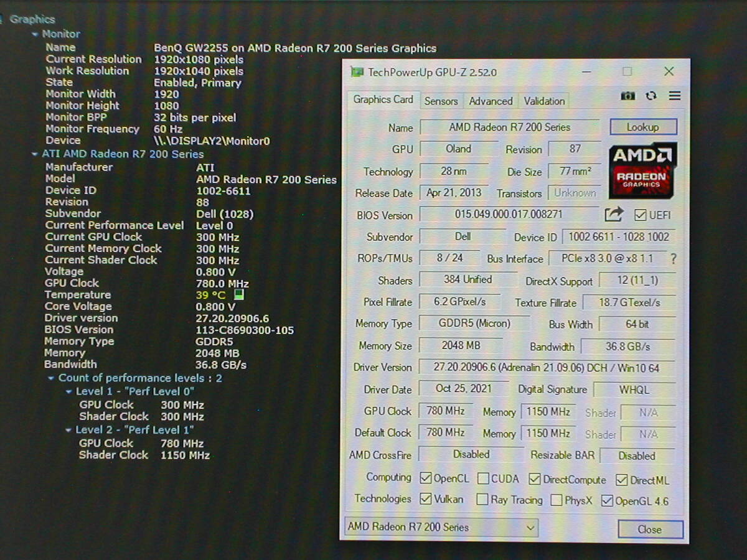Collapse the Level 2 Perf Level 1 node
The width and height of the screenshot is (747, 560).
[69, 431]
